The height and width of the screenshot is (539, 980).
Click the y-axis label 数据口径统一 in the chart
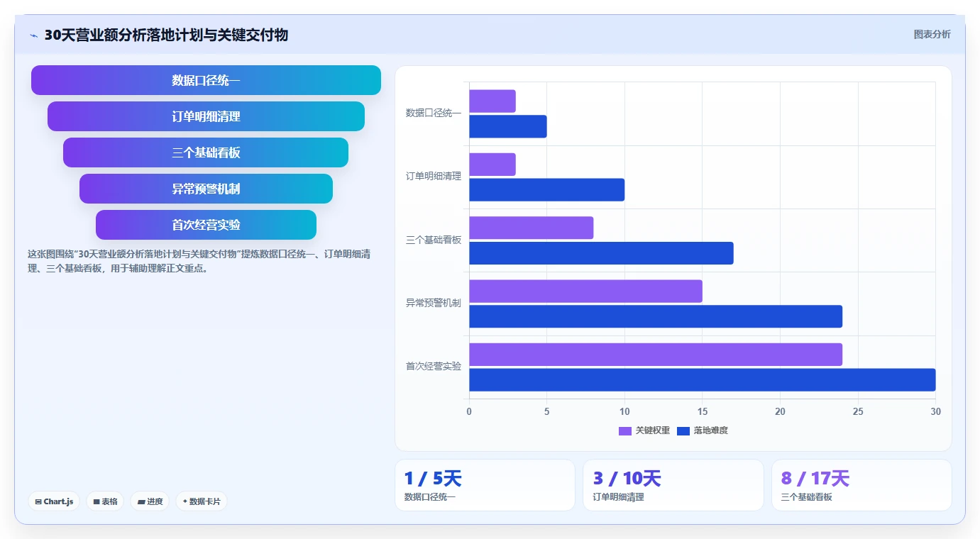(x=434, y=113)
